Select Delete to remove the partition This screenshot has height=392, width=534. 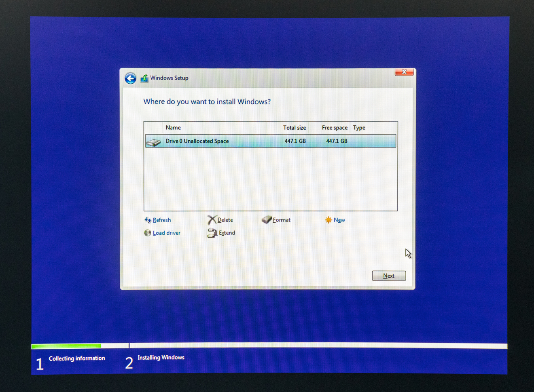(225, 219)
